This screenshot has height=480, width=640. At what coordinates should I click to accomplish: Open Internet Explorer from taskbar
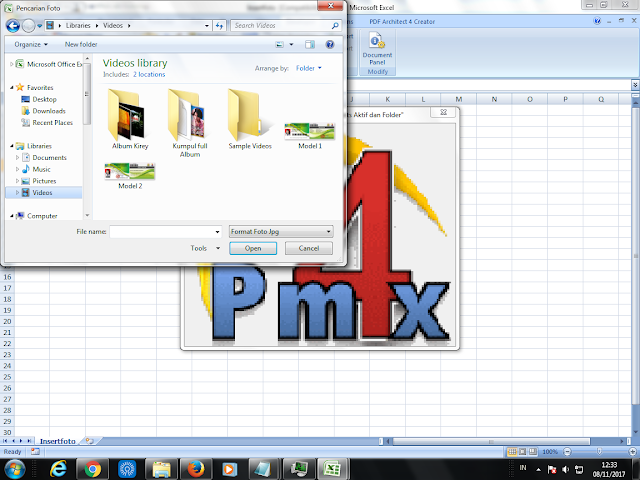pos(58,469)
